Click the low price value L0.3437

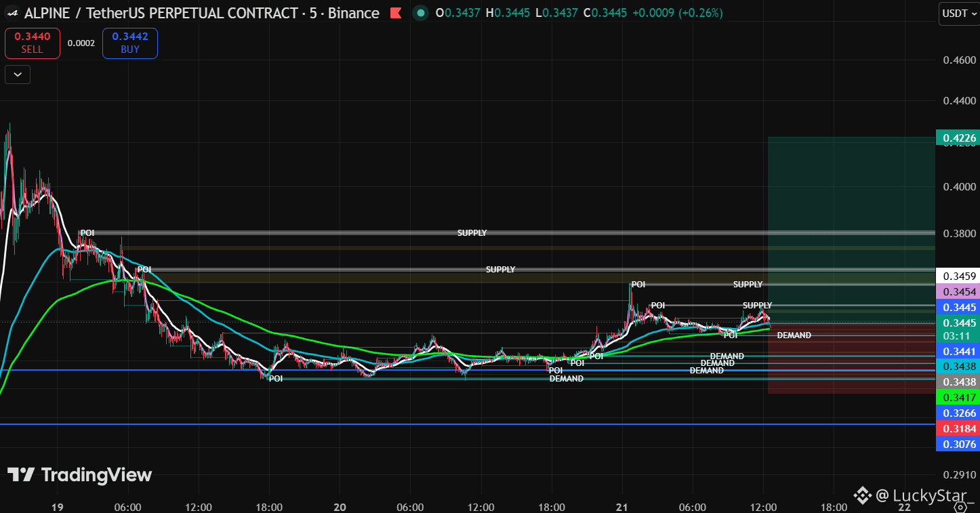point(557,13)
